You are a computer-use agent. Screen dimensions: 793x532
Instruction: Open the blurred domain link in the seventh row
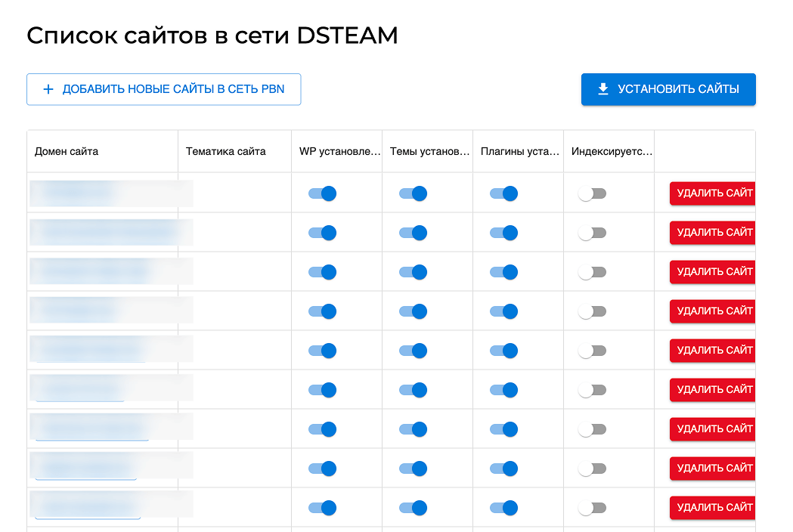92,429
